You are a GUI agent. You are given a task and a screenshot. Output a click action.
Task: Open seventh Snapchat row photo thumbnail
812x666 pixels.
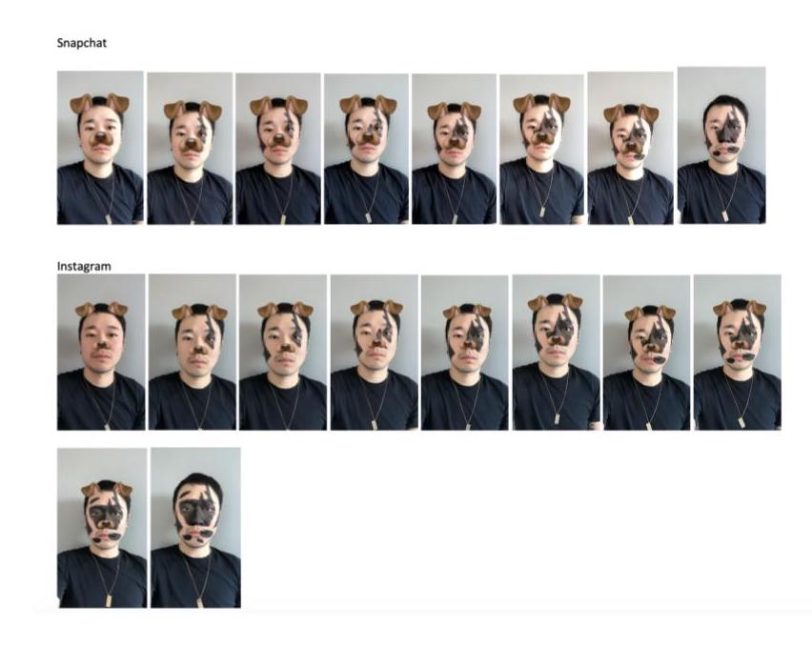coord(631,148)
